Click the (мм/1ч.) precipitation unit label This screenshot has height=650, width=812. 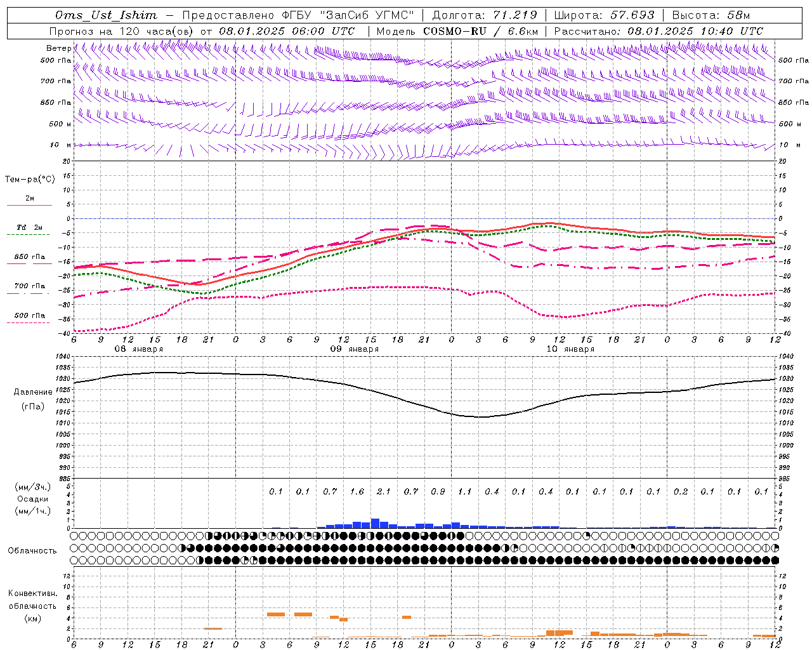[x=32, y=511]
